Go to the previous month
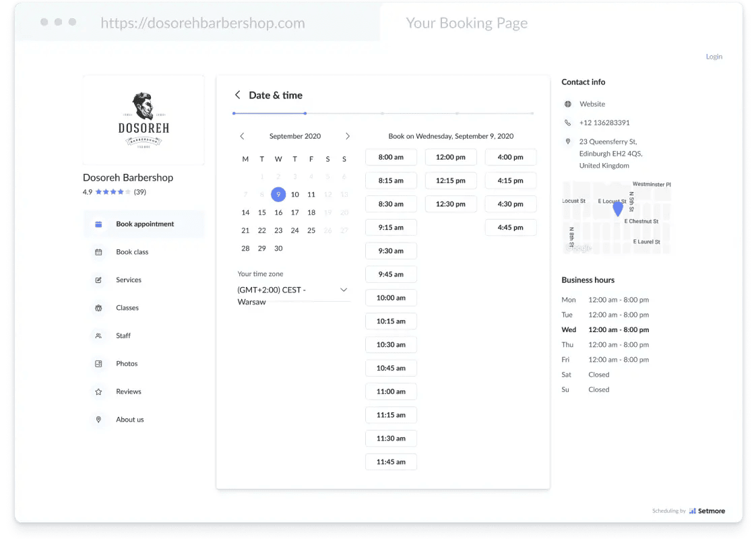The image size is (756, 539). point(242,137)
